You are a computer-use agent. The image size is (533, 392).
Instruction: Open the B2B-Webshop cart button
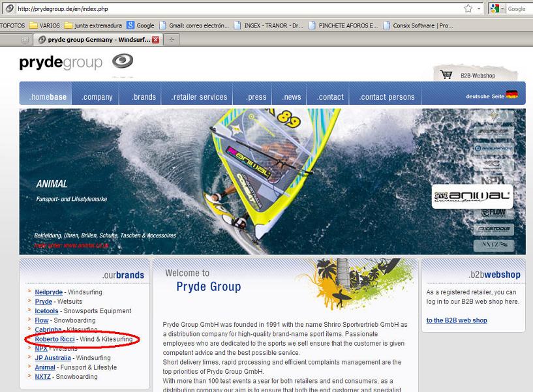475,75
